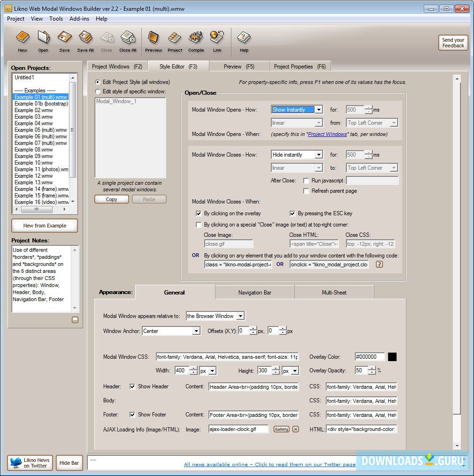Image resolution: width=474 pixels, height=476 pixels.
Task: Click the Compile toolbar icon
Action: 196,40
